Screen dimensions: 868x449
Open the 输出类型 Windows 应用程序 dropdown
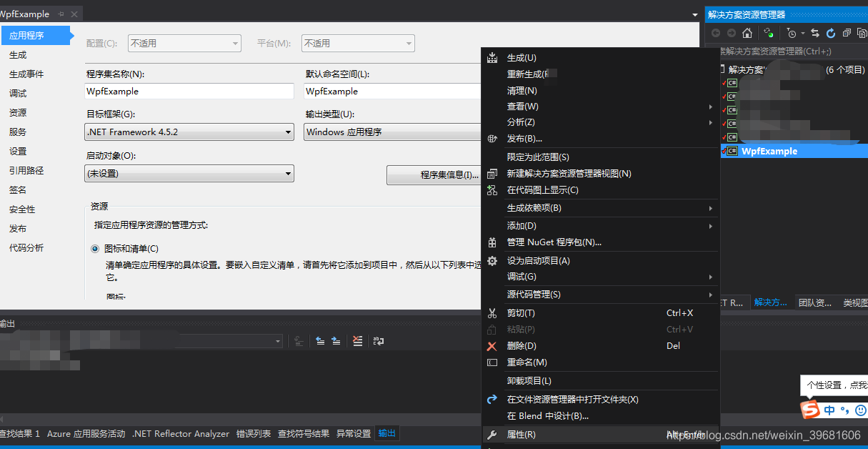tap(394, 132)
